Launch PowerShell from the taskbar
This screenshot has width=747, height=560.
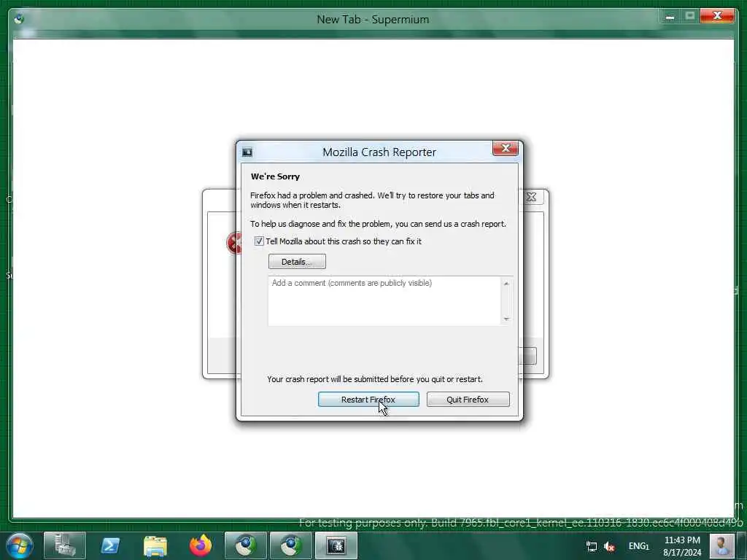tap(110, 545)
